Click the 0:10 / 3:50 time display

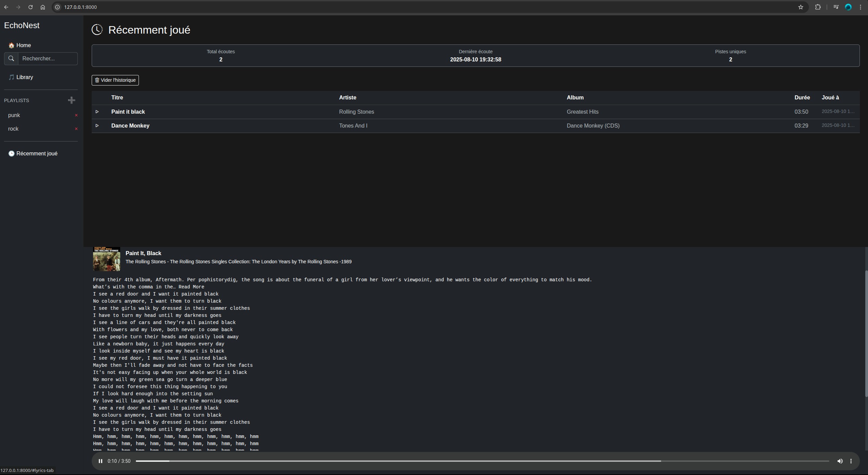pos(119,461)
